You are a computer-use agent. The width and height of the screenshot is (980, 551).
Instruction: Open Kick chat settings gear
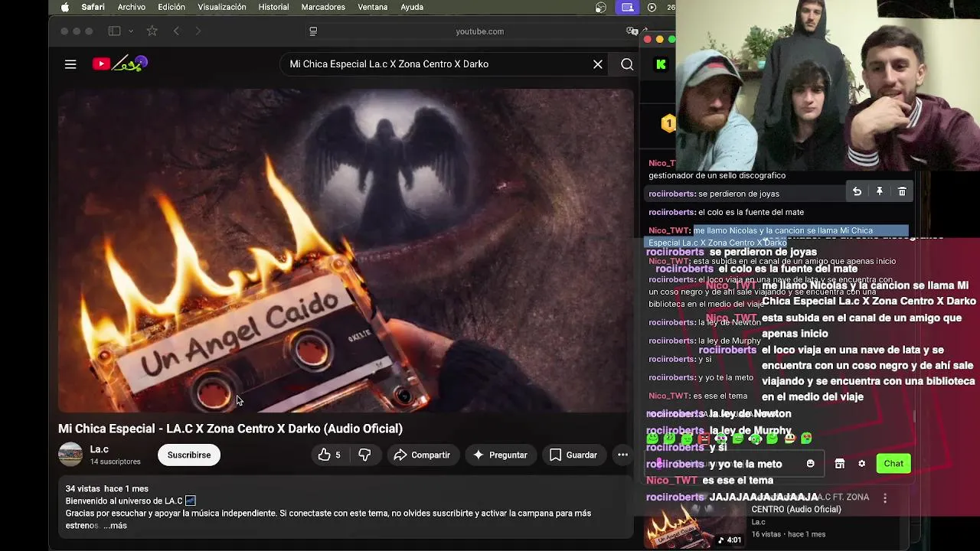[x=862, y=464]
